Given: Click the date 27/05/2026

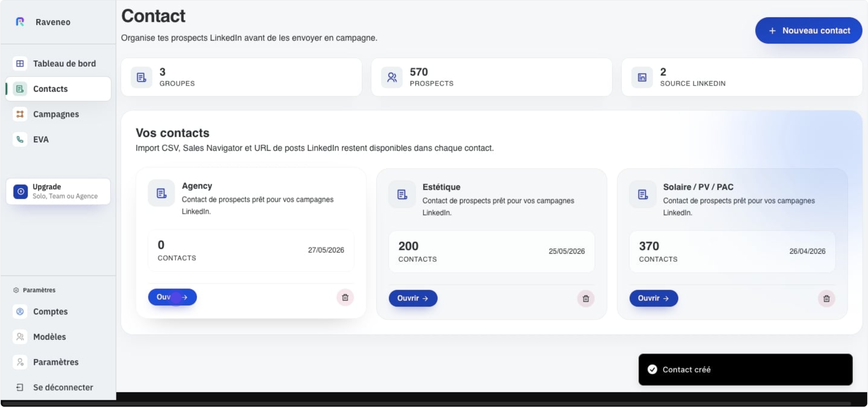Looking at the screenshot, I should point(326,250).
